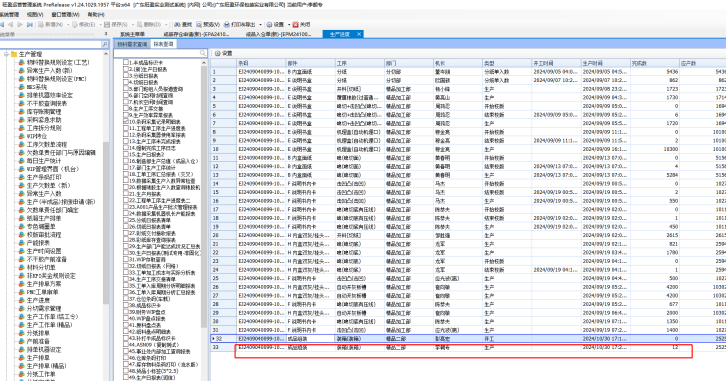Click the 保存(S) disk icon
Image resolution: width=727 pixels, height=381 pixels.
[107, 25]
